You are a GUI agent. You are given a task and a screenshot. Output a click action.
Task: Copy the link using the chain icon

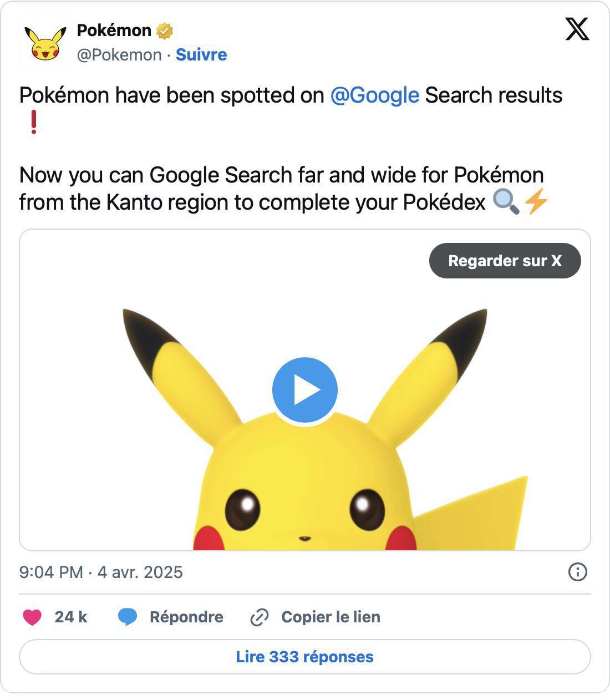(x=258, y=617)
